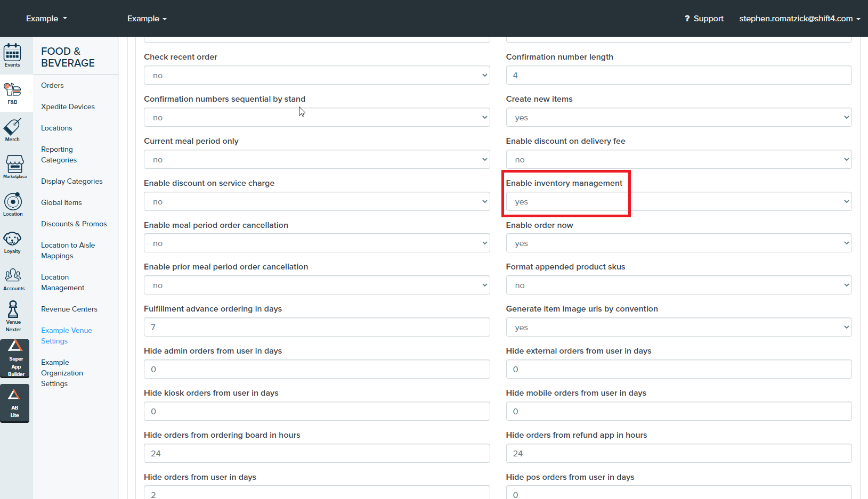The width and height of the screenshot is (868, 499).
Task: Open Enable meal period order cancellation dropdown
Action: click(x=317, y=243)
